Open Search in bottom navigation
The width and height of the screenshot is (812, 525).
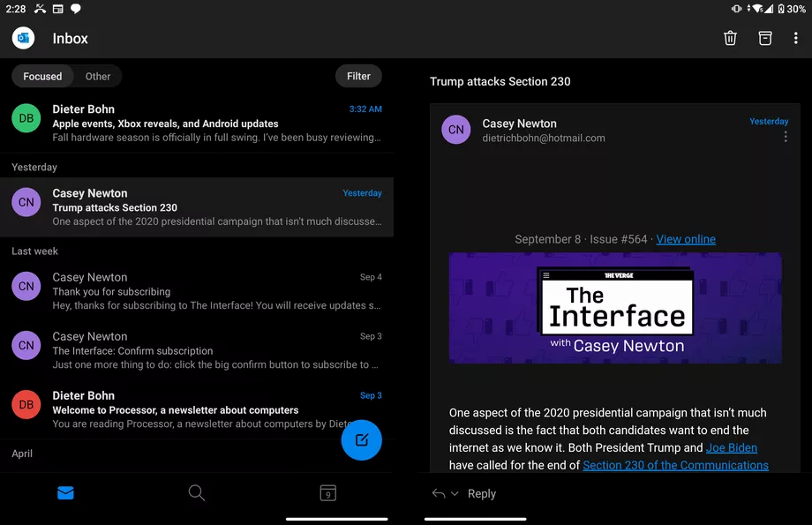coord(197,493)
